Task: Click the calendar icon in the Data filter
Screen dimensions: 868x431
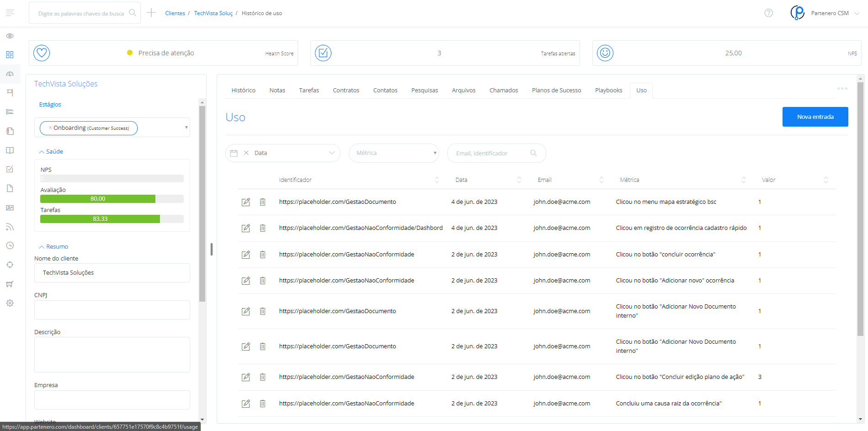Action: pyautogui.click(x=234, y=153)
